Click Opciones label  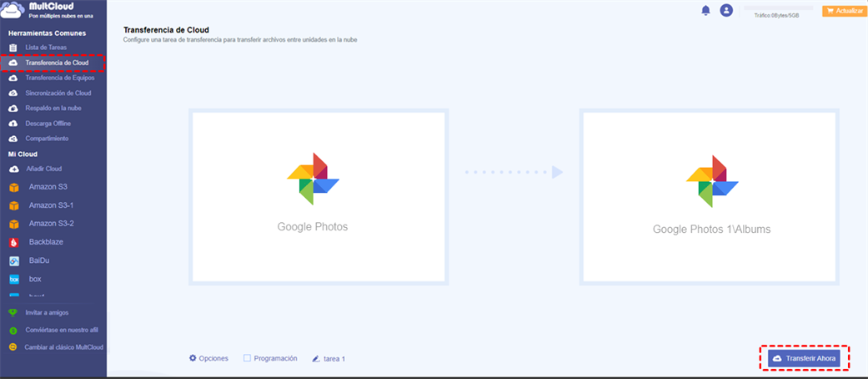click(x=213, y=358)
